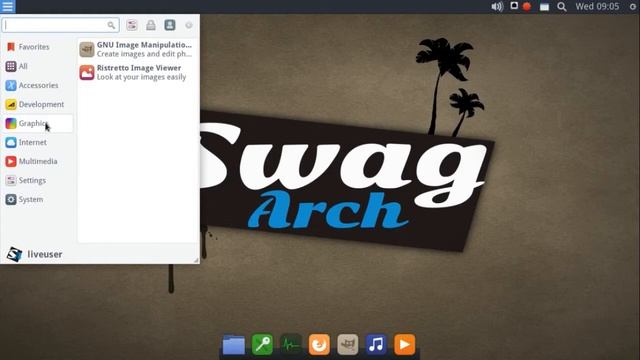This screenshot has height=360, width=640.
Task: Click the red circle tray icon
Action: (527, 7)
